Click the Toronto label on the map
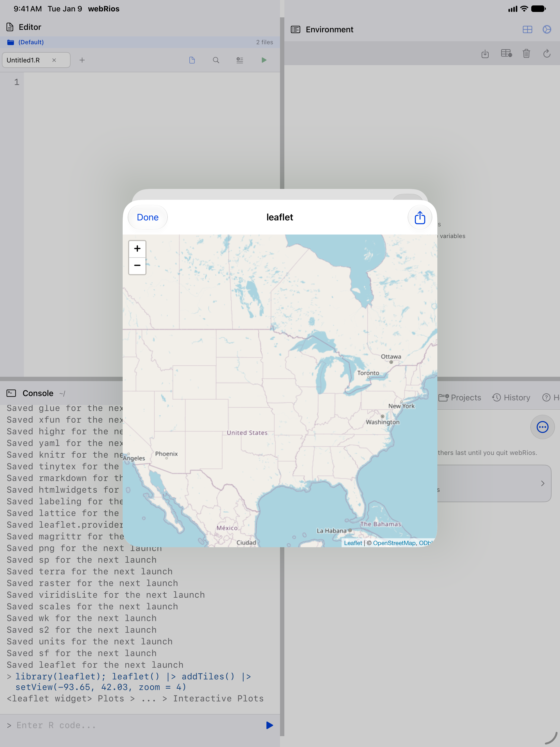 click(x=368, y=373)
